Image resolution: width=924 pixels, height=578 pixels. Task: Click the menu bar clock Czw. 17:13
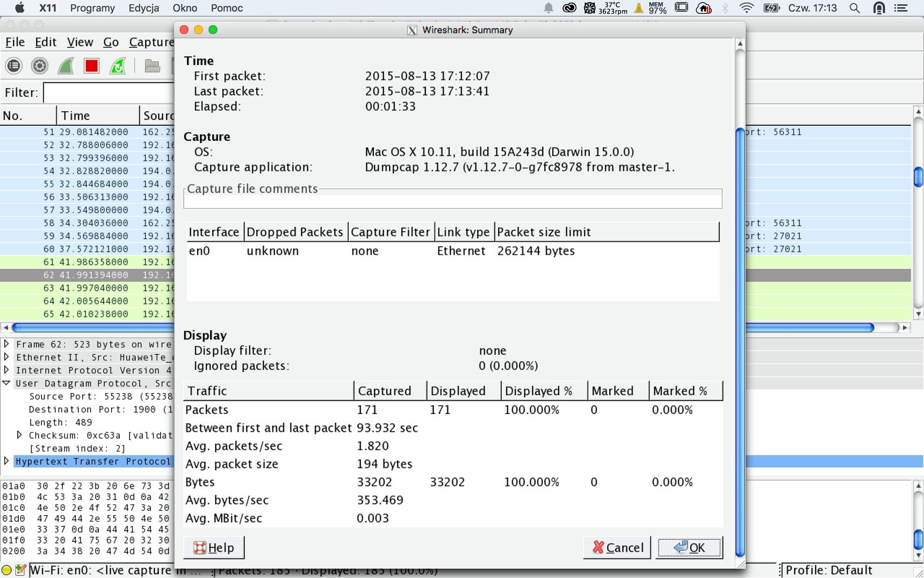(x=812, y=8)
